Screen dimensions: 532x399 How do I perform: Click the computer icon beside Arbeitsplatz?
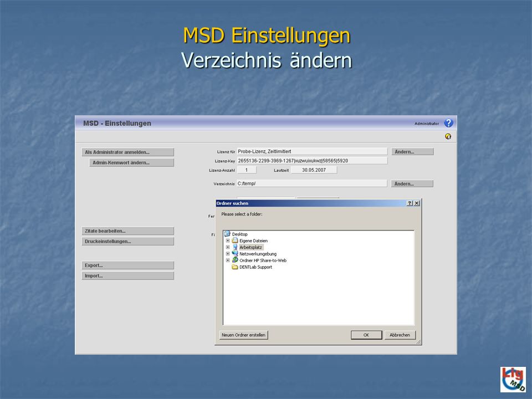click(235, 247)
